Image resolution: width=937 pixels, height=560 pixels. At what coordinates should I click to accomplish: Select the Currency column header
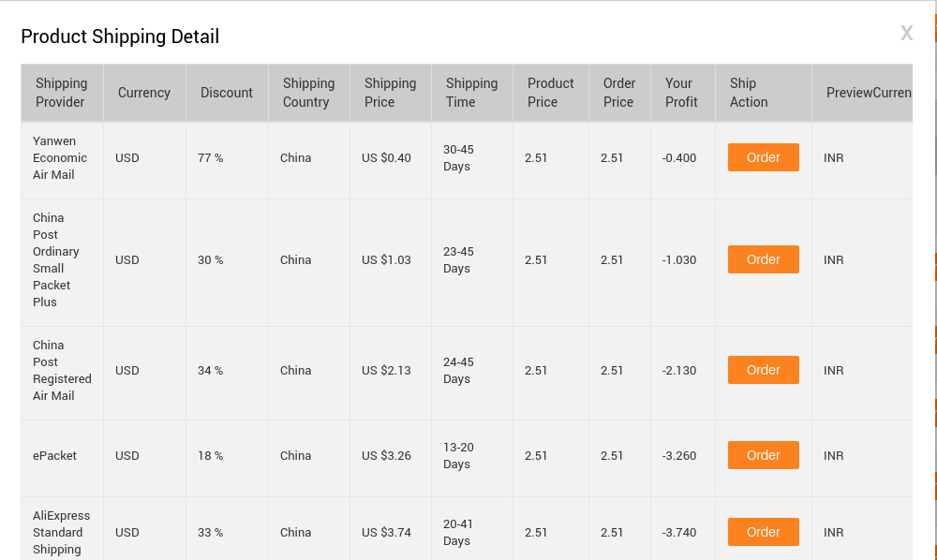(x=144, y=93)
